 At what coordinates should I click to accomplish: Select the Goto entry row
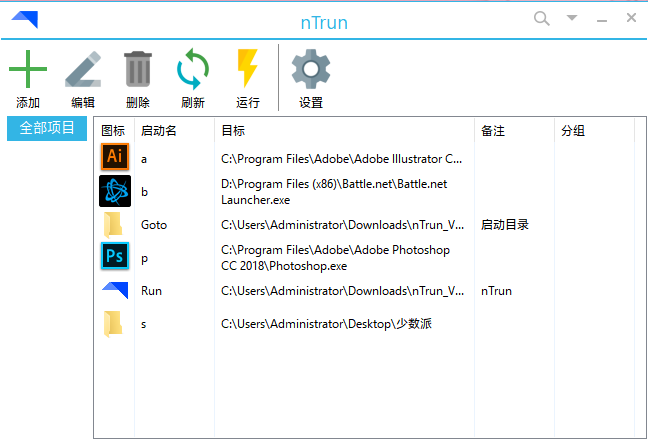coord(154,224)
